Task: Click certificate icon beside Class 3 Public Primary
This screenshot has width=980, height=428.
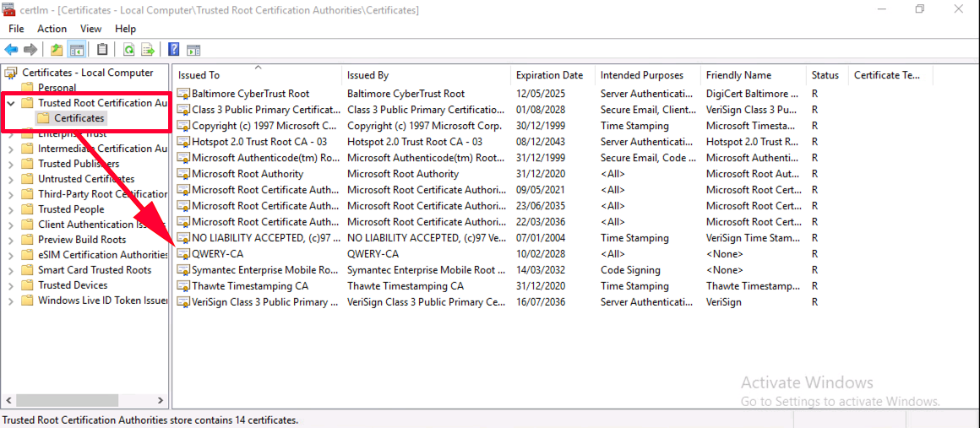Action: (x=183, y=110)
